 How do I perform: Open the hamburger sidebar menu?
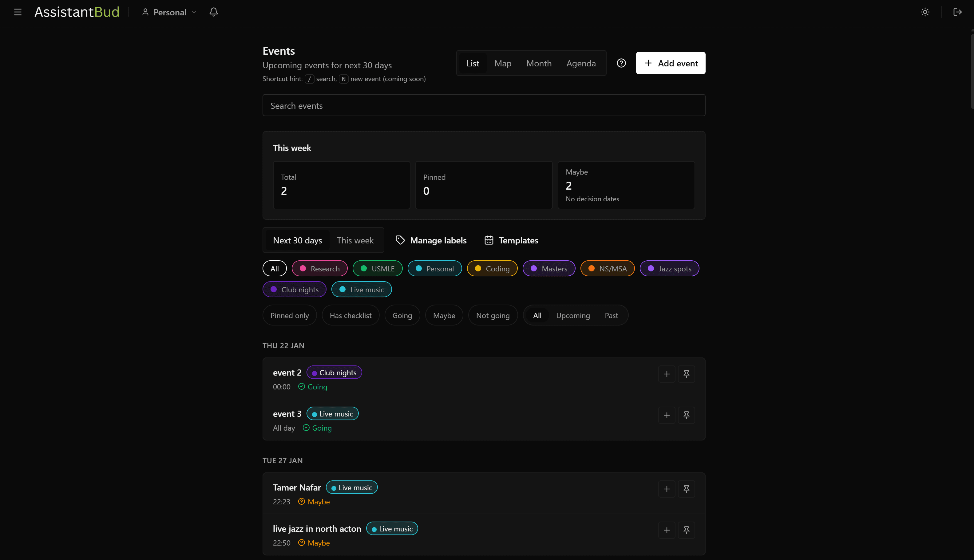click(x=18, y=12)
